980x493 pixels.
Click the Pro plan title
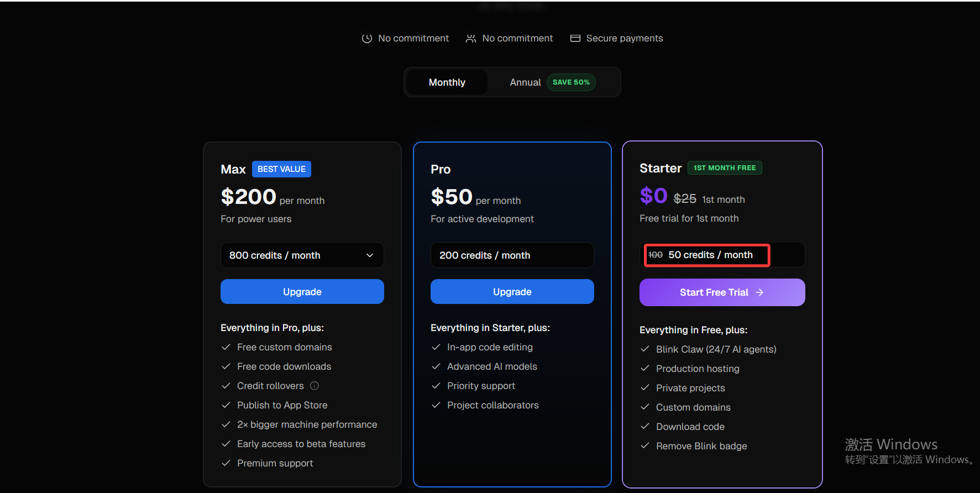tap(441, 169)
